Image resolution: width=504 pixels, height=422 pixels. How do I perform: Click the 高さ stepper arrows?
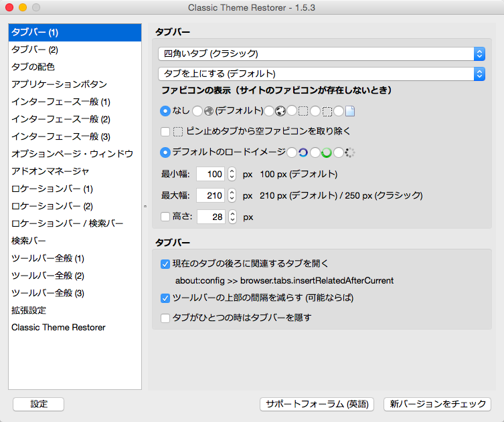coord(232,217)
